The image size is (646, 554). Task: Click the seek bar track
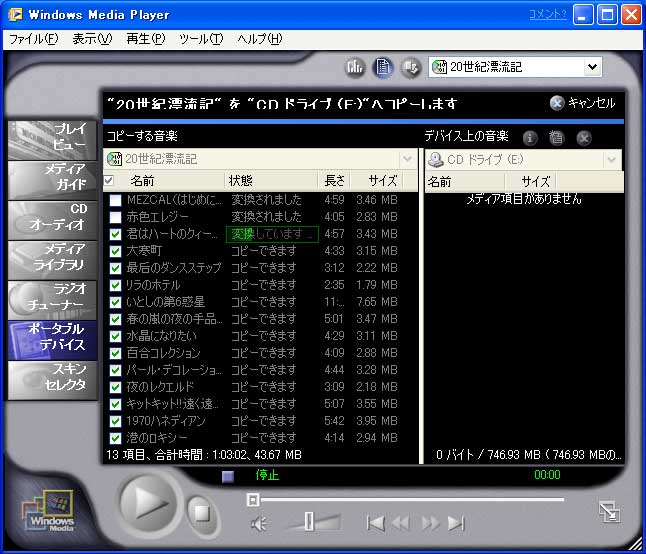pyautogui.click(x=412, y=500)
